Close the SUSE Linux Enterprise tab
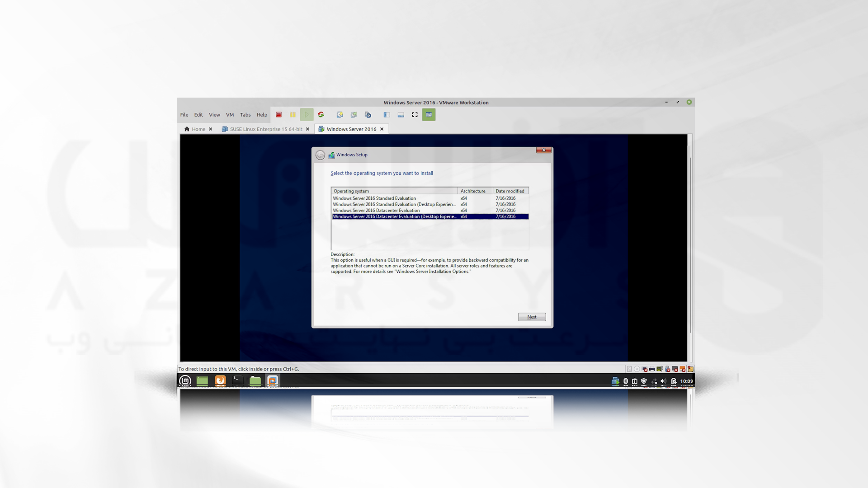The height and width of the screenshot is (488, 868). tap(308, 129)
